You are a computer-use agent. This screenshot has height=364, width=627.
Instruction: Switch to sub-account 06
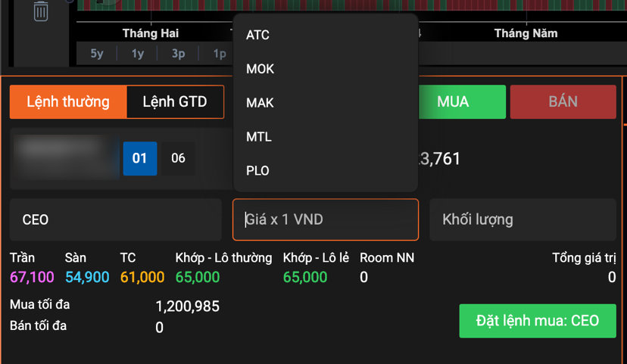(178, 158)
